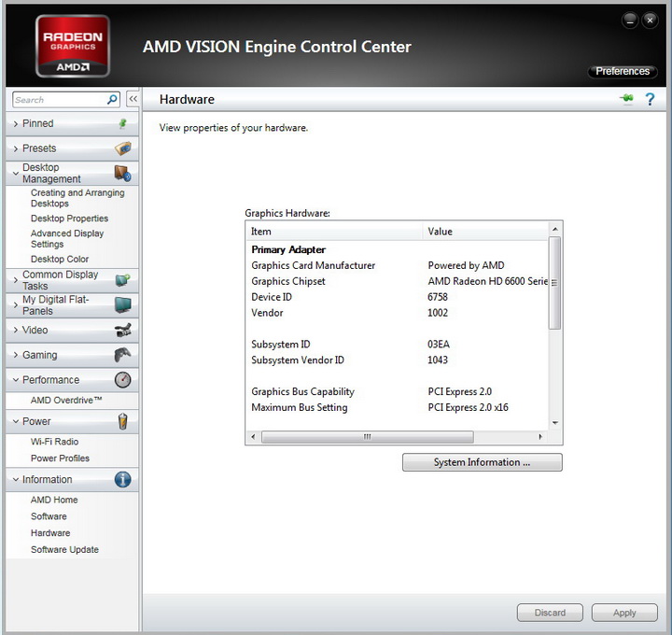Image resolution: width=672 pixels, height=635 pixels.
Task: Click the Apply button
Action: [x=624, y=613]
